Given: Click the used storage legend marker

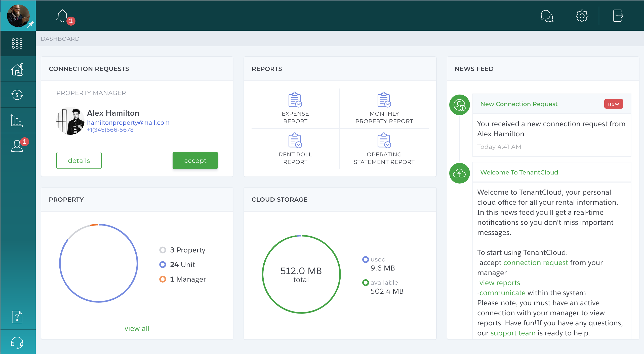Looking at the screenshot, I should pyautogui.click(x=366, y=259).
